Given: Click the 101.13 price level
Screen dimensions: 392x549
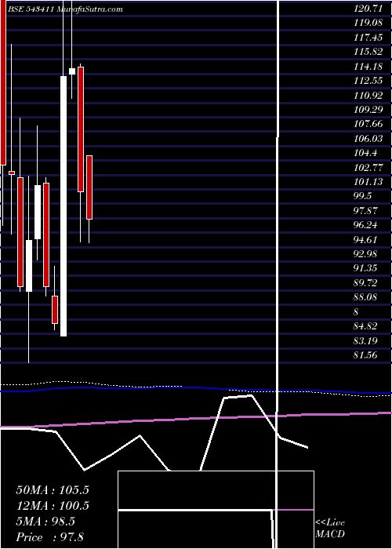Looking at the screenshot, I should [368, 182].
